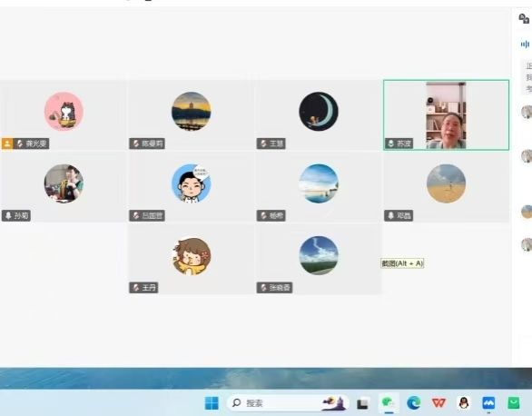Image resolution: width=532 pixels, height=416 pixels.
Task: Click the audio waveform icon in right panel
Action: point(525,45)
